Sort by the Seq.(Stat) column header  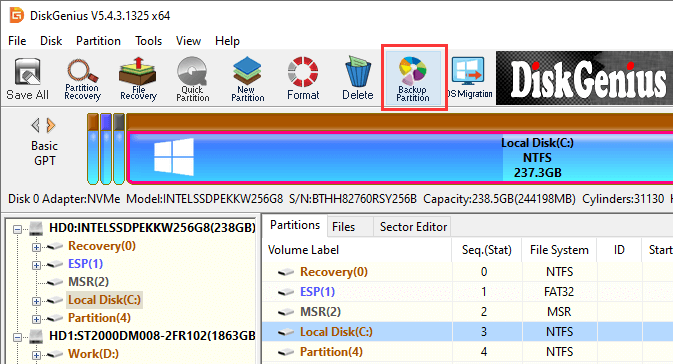click(487, 250)
